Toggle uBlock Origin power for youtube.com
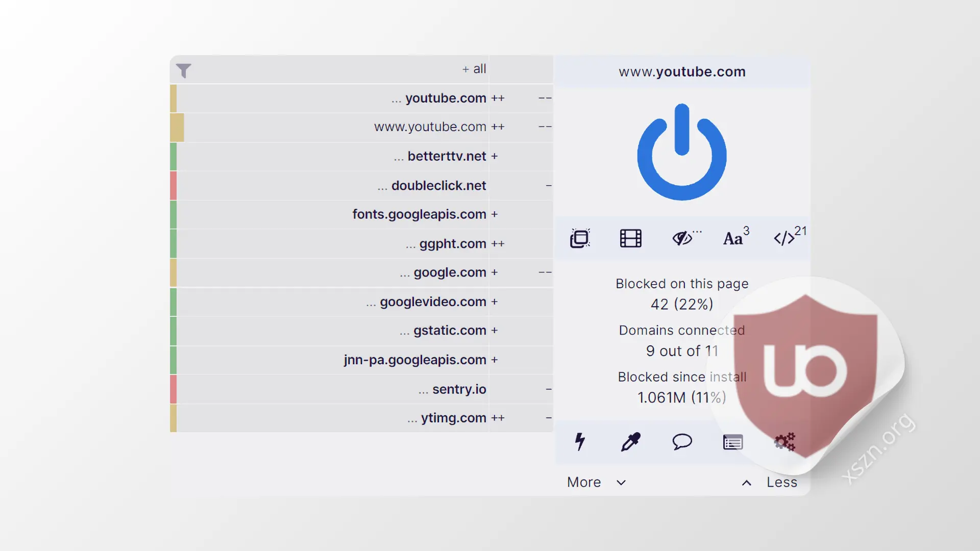 click(x=682, y=152)
